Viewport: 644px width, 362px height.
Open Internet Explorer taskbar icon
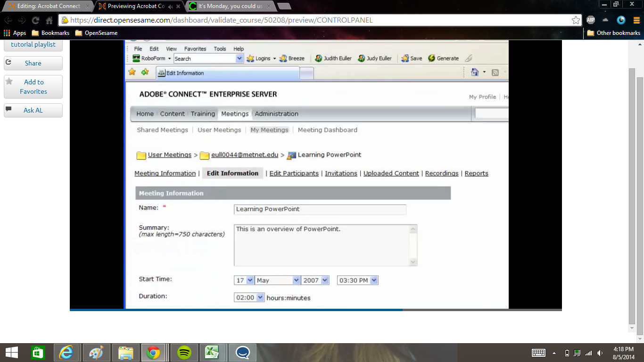67,353
